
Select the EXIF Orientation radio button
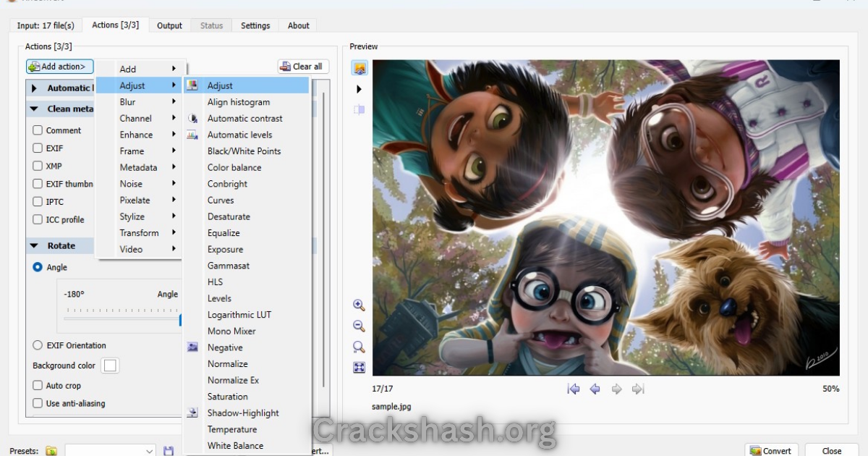[38, 345]
